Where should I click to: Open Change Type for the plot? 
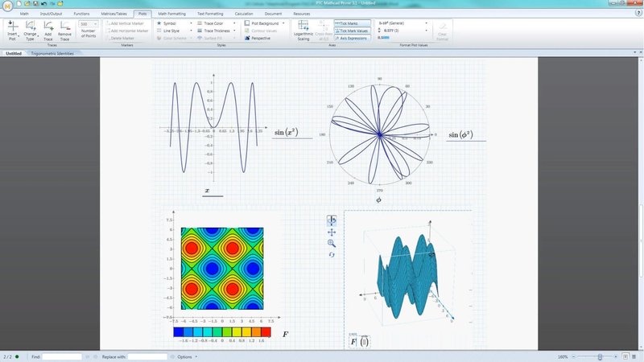point(30,31)
